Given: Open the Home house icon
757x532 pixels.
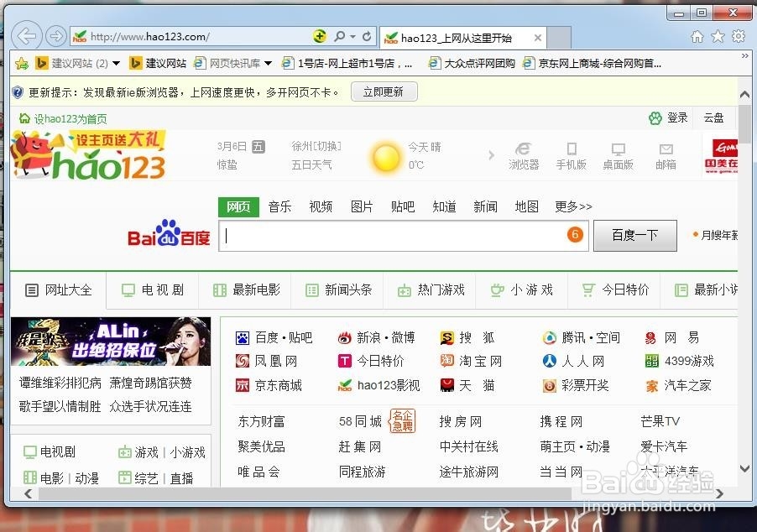Looking at the screenshot, I should click(697, 37).
